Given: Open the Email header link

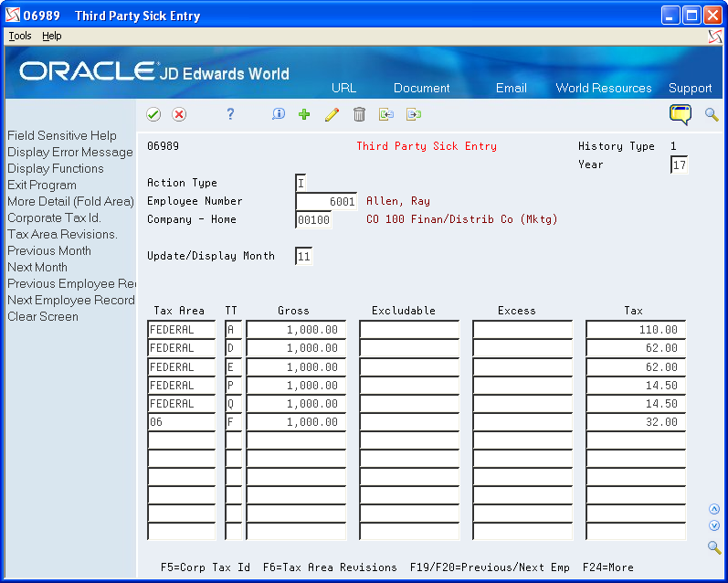Looking at the screenshot, I should point(512,88).
